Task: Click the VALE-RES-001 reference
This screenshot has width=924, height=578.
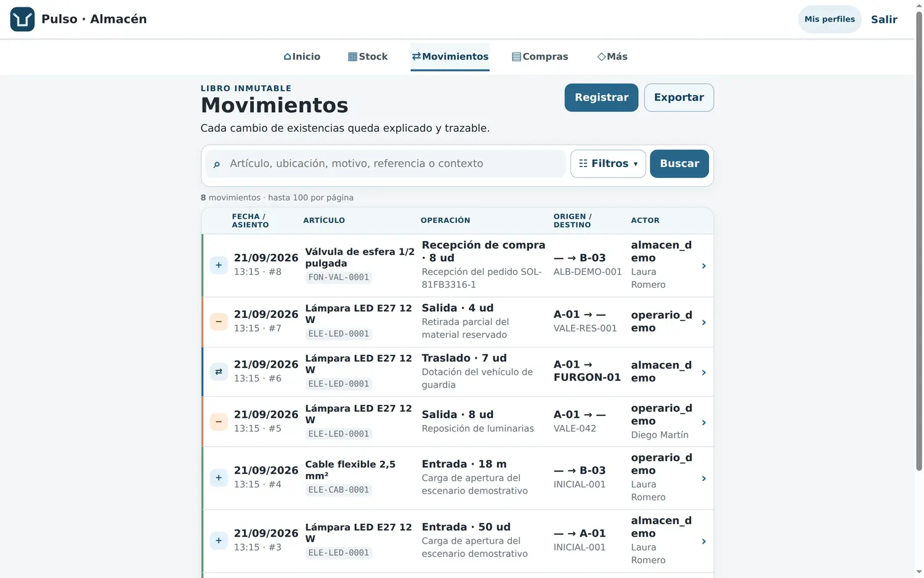Action: click(x=585, y=328)
